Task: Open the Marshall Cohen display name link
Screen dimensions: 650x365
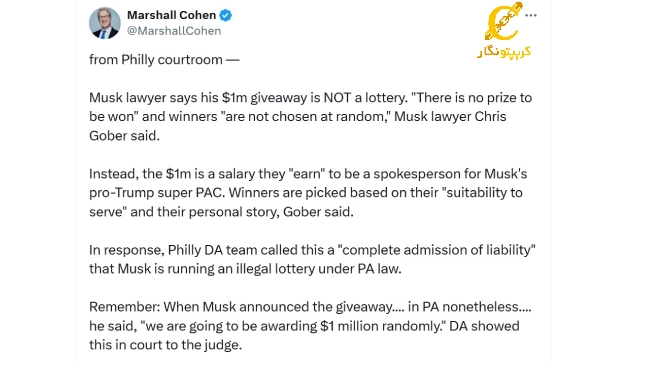Action: pos(171,15)
